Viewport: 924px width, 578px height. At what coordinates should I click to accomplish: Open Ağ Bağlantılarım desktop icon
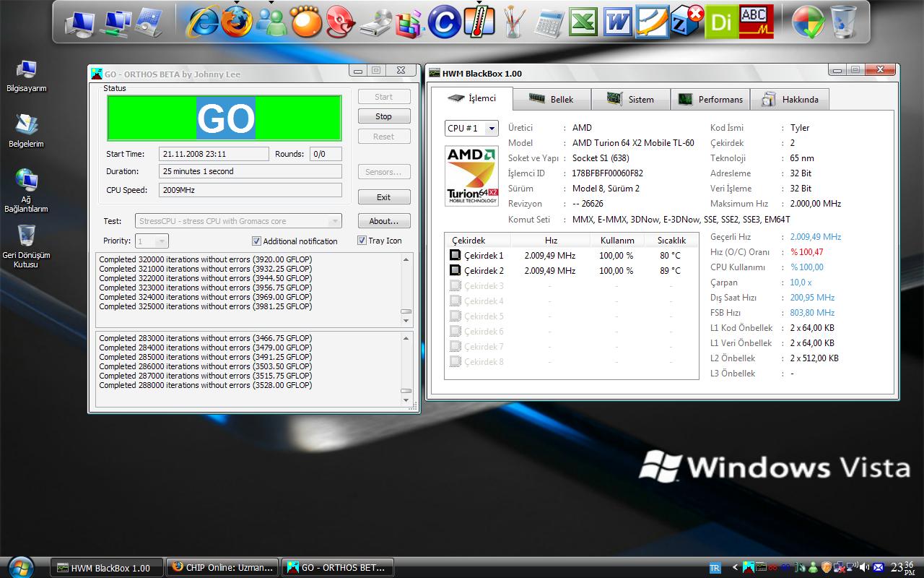point(26,191)
